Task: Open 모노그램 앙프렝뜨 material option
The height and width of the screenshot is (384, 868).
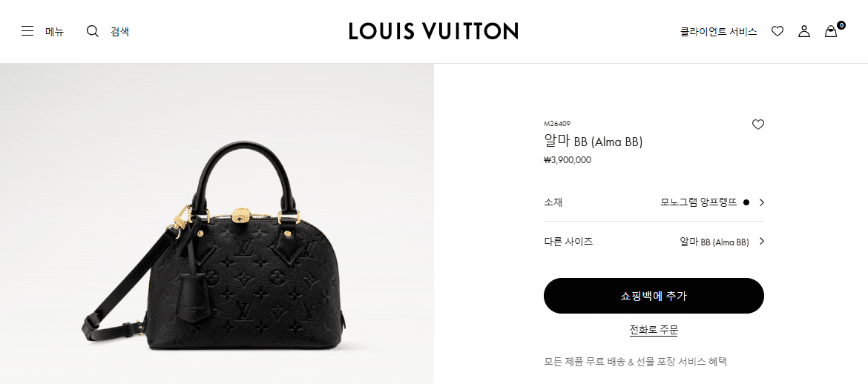Action: 699,202
